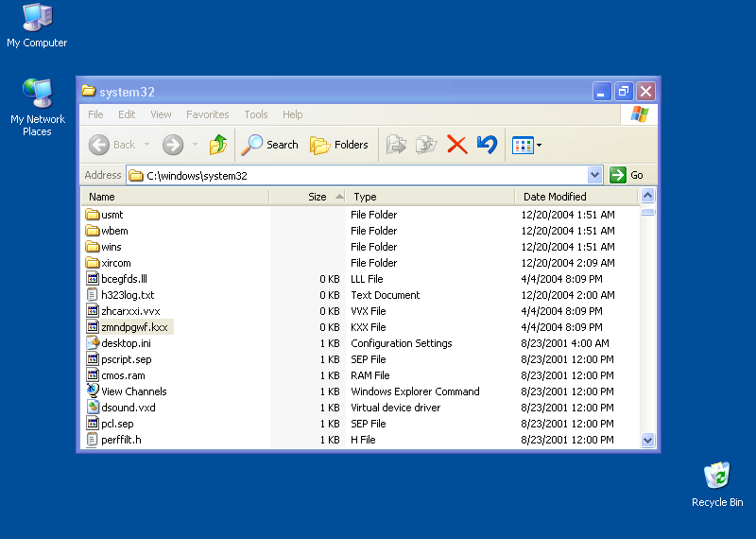This screenshot has height=539, width=756.
Task: Select the perffilt.h file icon
Action: coord(92,440)
